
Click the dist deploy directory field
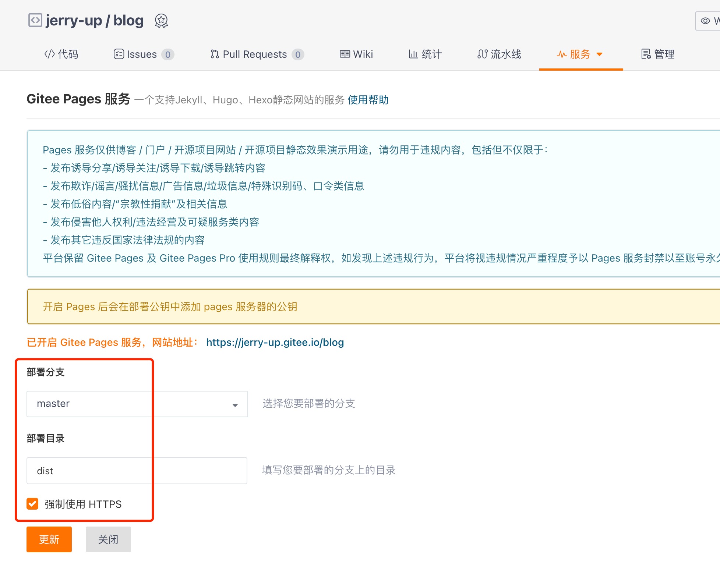137,471
